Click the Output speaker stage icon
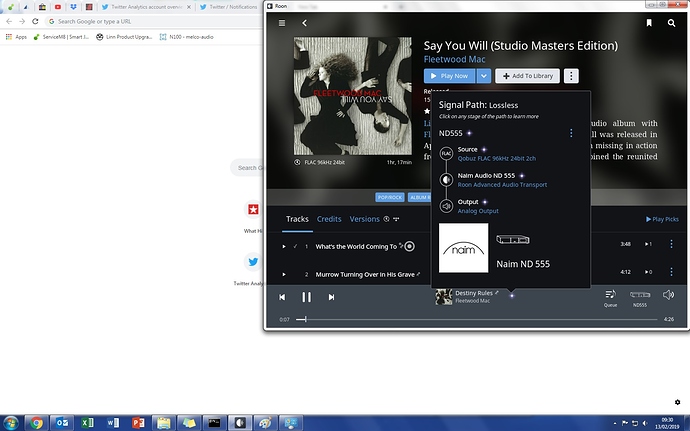This screenshot has width=690, height=431. click(x=446, y=206)
